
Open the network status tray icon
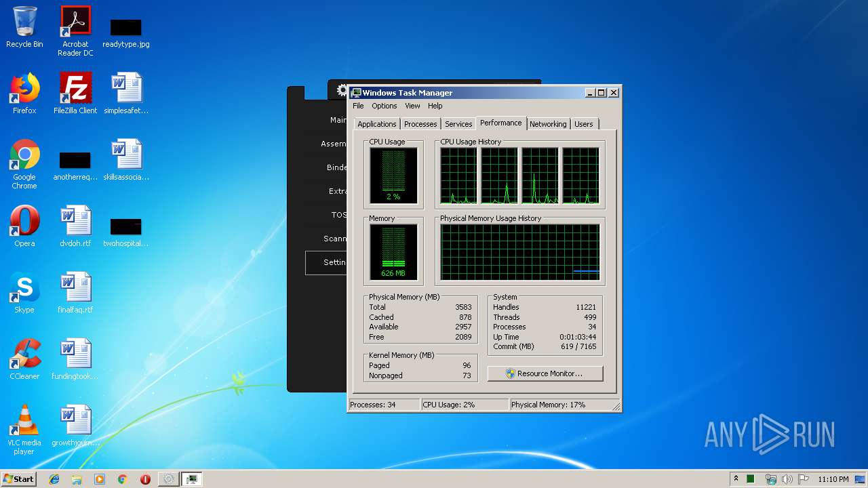point(771,479)
